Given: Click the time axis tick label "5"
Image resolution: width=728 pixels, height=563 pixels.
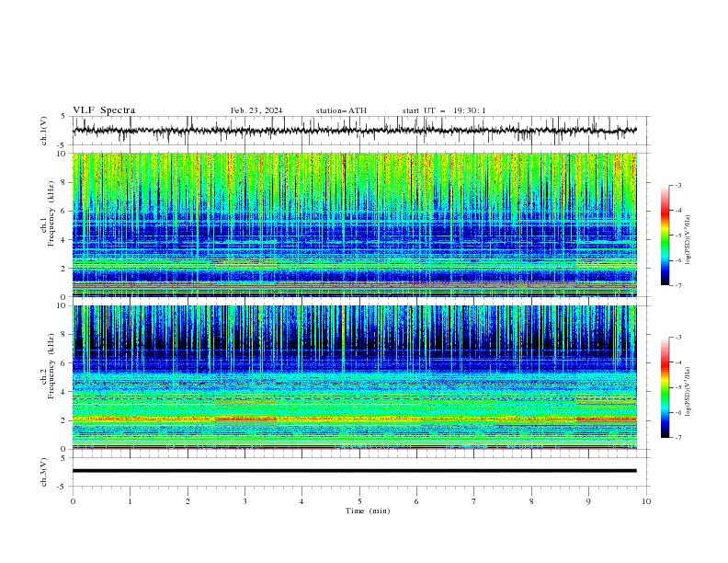Looking at the screenshot, I should coord(359,501).
